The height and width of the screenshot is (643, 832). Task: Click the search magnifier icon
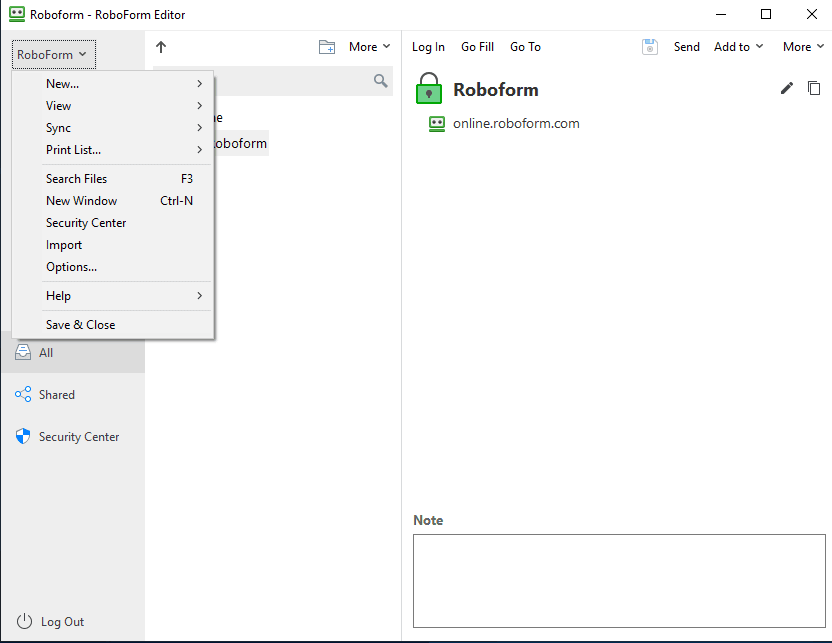coord(381,81)
